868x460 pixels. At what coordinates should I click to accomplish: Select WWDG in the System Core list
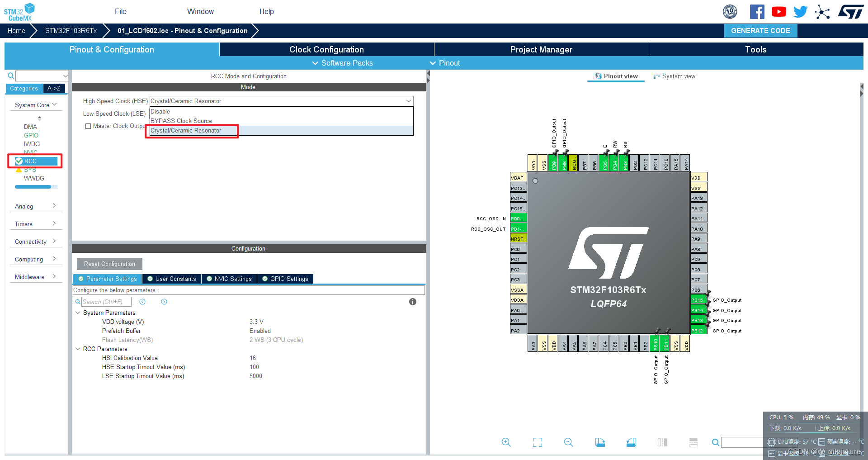(34, 178)
